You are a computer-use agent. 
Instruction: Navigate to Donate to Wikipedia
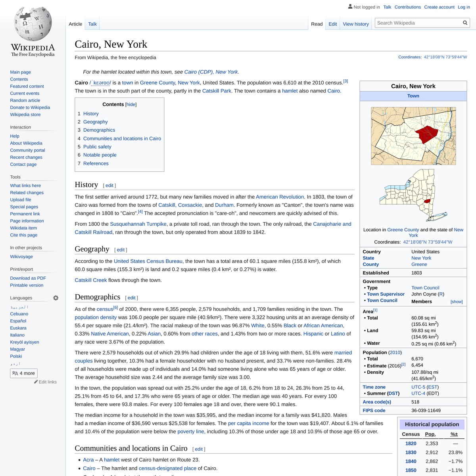click(x=30, y=107)
